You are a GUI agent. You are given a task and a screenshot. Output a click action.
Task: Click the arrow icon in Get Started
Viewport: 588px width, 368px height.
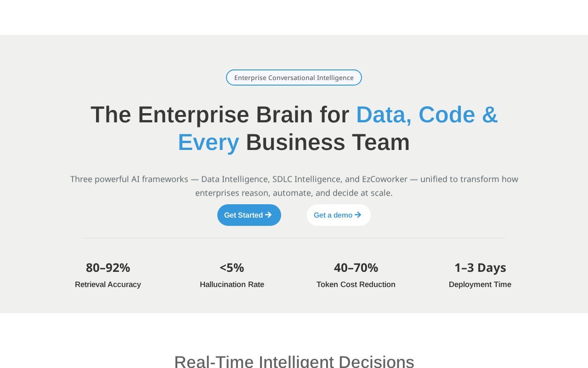[x=268, y=215]
